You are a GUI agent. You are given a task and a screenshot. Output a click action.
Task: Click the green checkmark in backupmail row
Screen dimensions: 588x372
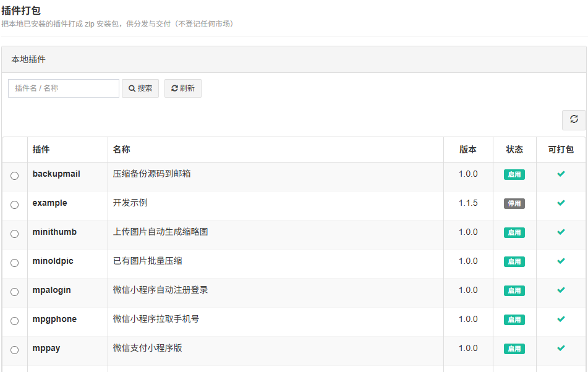tap(561, 174)
